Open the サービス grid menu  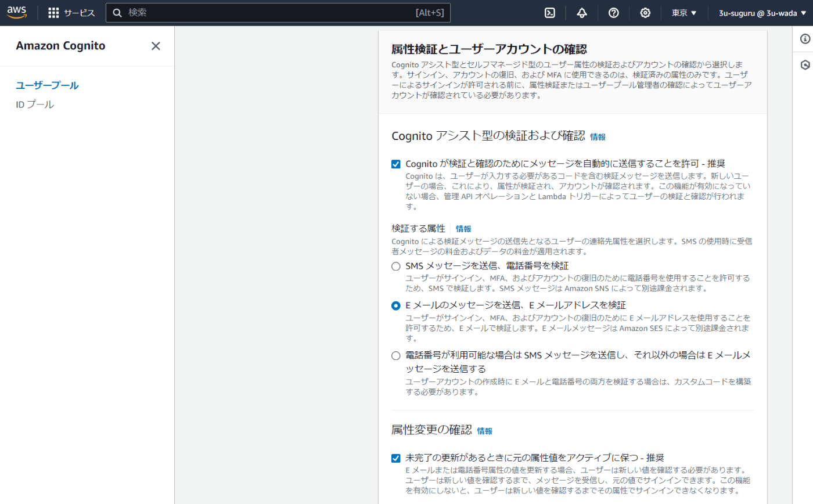tap(71, 13)
